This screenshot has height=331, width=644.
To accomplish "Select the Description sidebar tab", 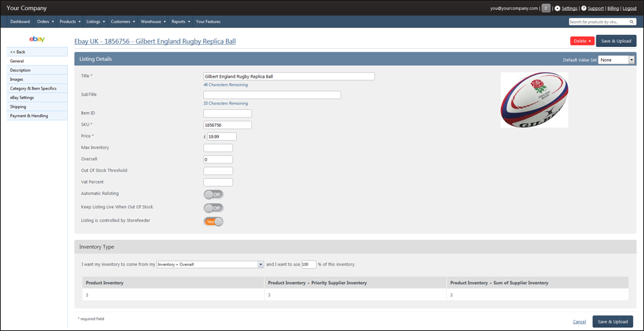I will [37, 70].
